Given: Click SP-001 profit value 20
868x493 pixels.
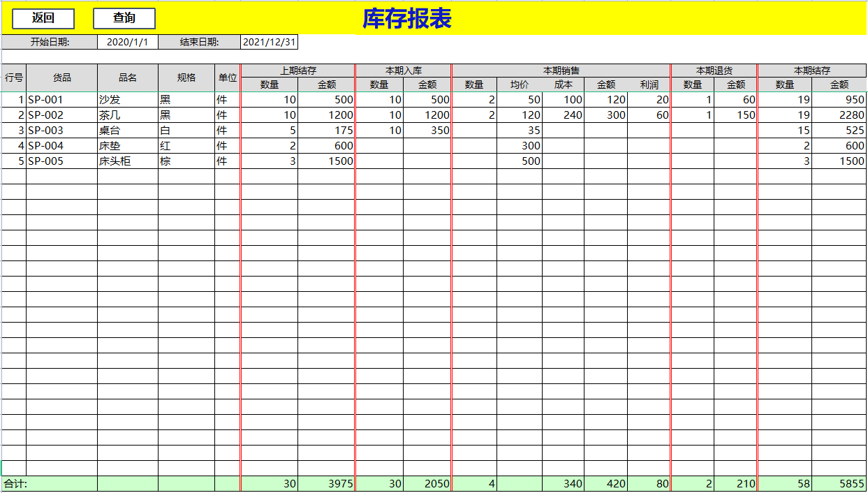Looking at the screenshot, I should tap(649, 100).
